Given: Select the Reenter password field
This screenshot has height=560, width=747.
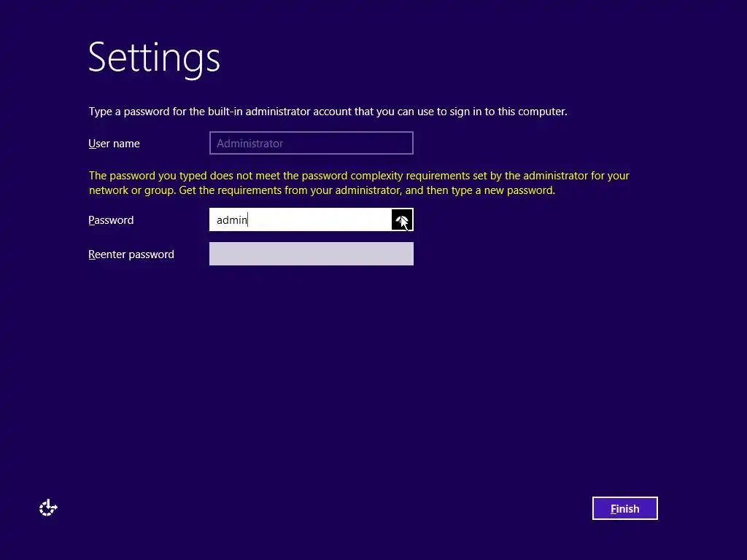Looking at the screenshot, I should pos(311,254).
